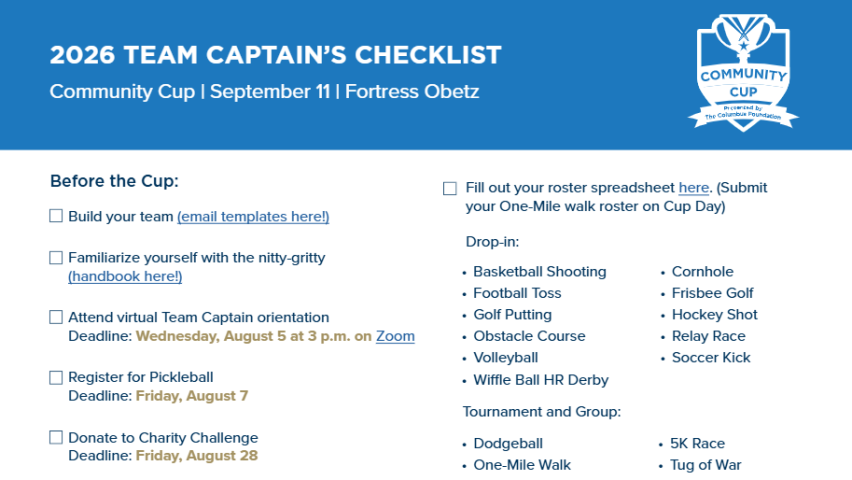Click the Tug of War item

705,465
